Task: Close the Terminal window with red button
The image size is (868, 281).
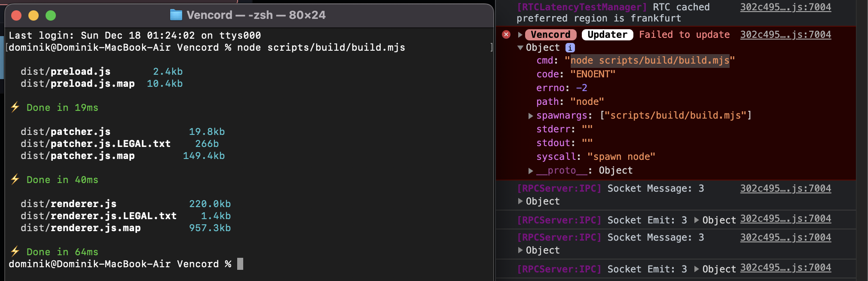Action: tap(16, 15)
